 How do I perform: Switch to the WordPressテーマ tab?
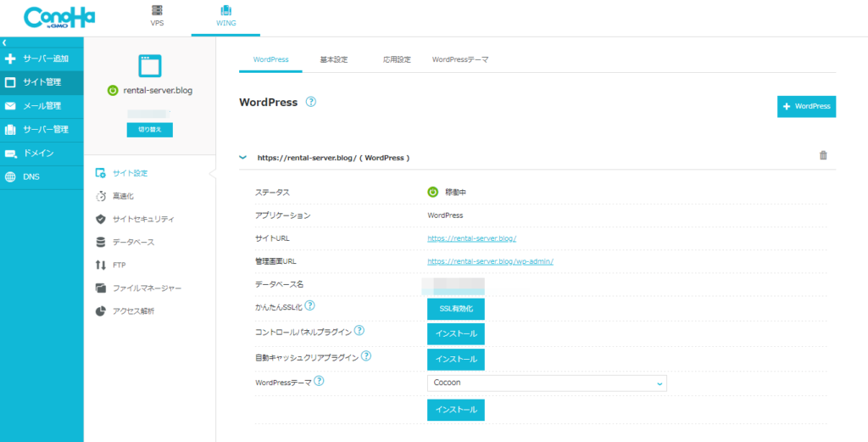pyautogui.click(x=460, y=59)
